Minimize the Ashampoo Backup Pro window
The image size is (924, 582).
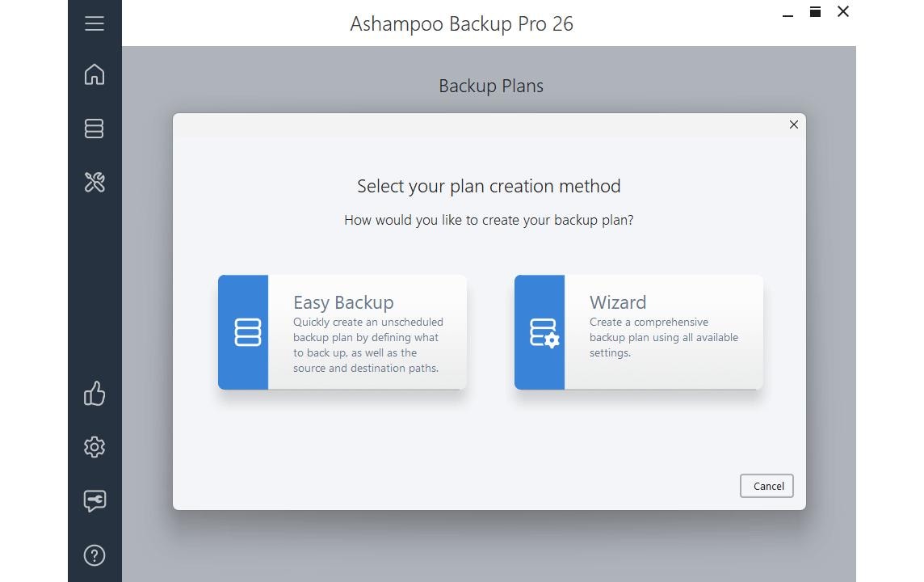787,13
